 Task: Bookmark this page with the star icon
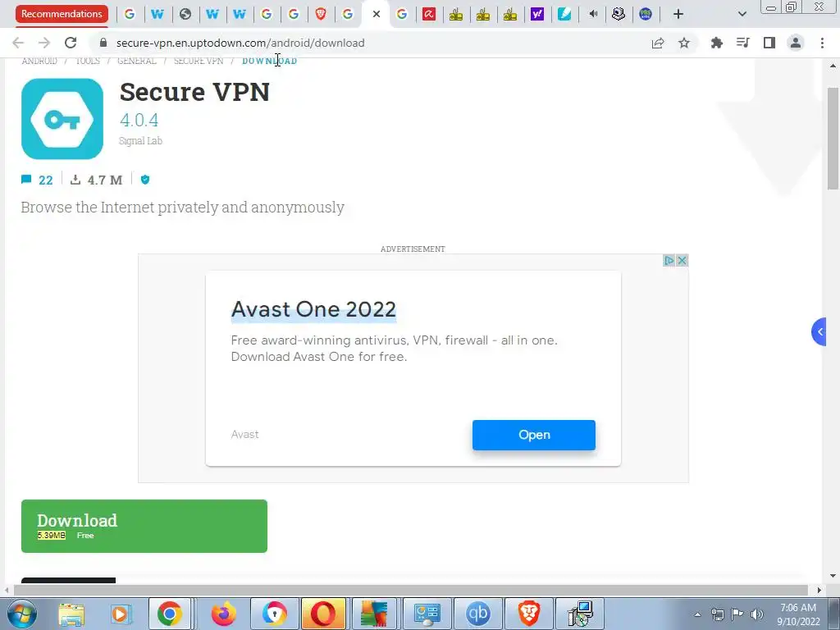point(684,43)
